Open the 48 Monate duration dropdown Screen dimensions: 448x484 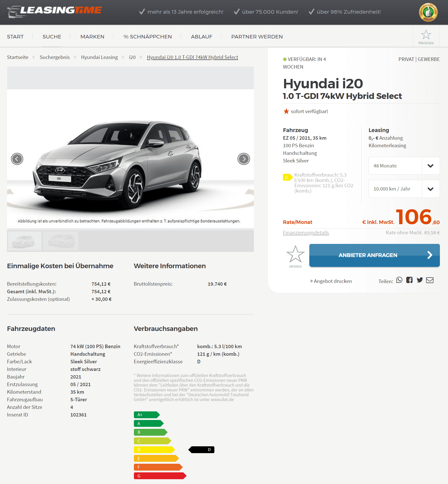(404, 166)
